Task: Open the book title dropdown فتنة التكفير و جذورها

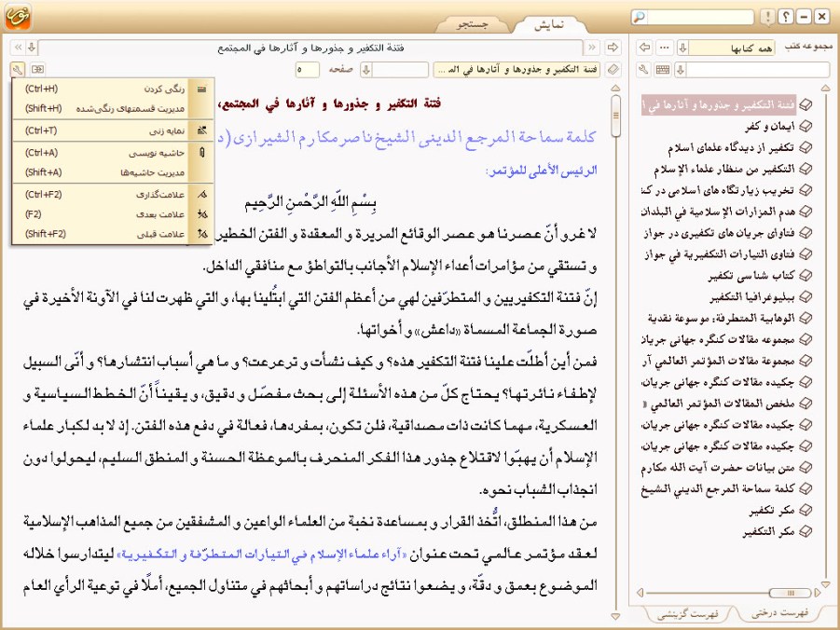Action: click(x=517, y=70)
